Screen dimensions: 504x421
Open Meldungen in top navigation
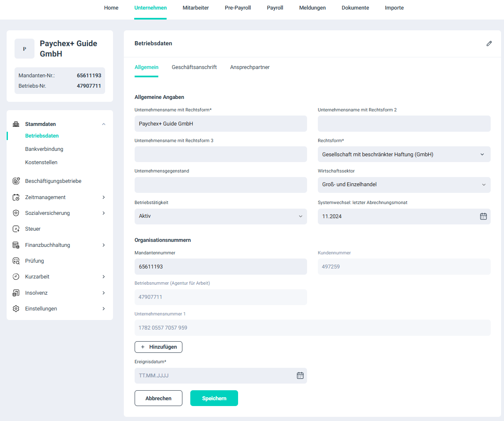tap(312, 8)
